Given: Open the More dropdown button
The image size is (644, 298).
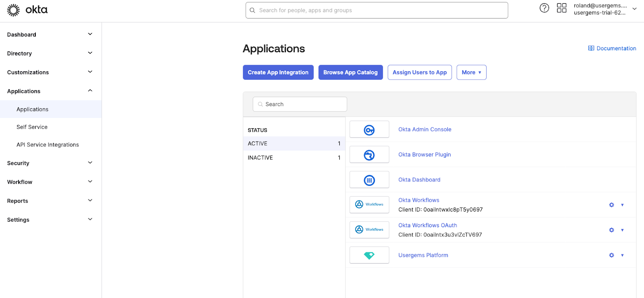Looking at the screenshot, I should (x=471, y=72).
